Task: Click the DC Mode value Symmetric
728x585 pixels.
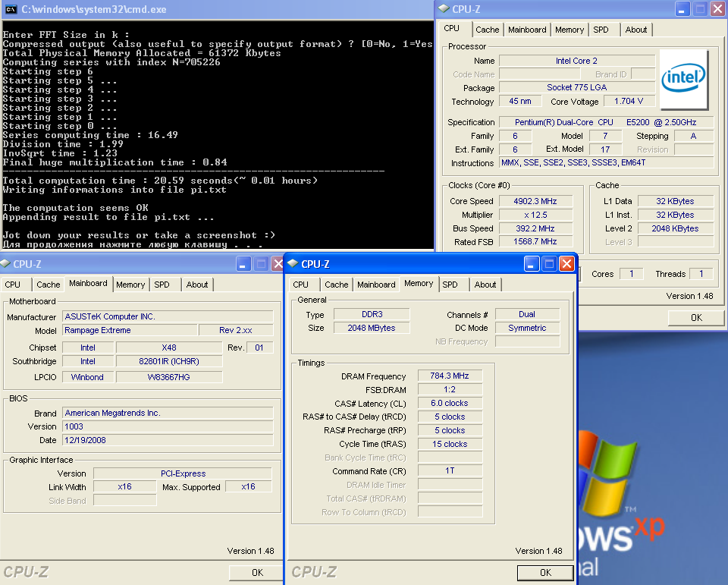Action: 527,328
